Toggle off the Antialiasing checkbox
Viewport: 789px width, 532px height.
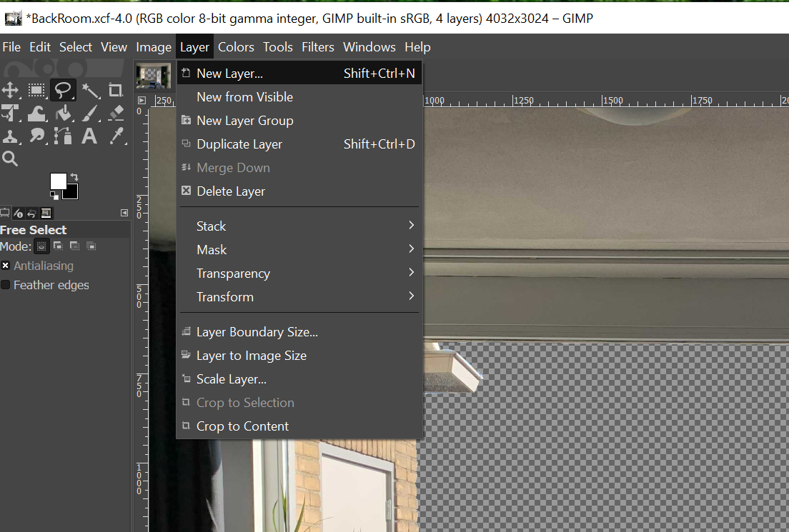6,266
